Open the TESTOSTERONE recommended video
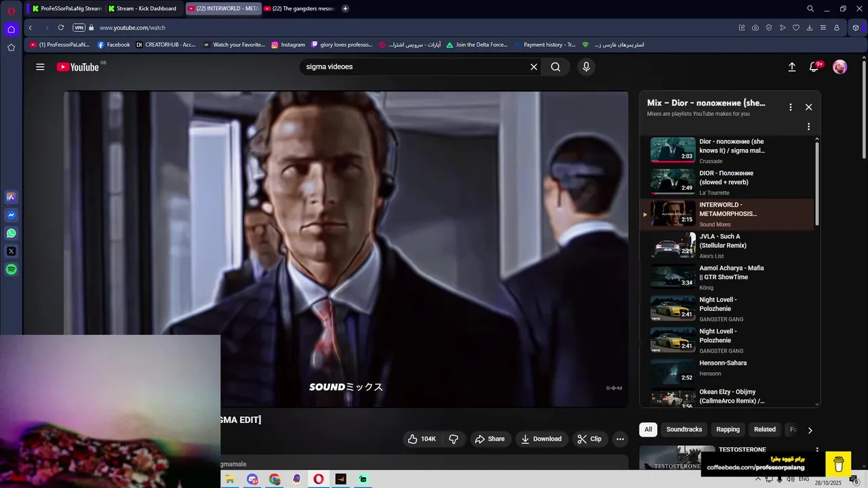The height and width of the screenshot is (488, 868). point(677,457)
